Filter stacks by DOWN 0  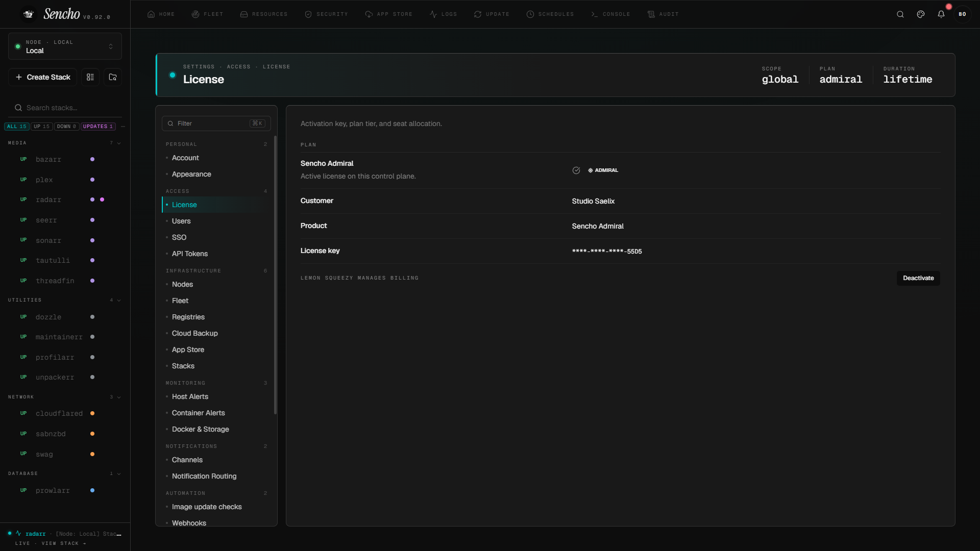coord(66,127)
